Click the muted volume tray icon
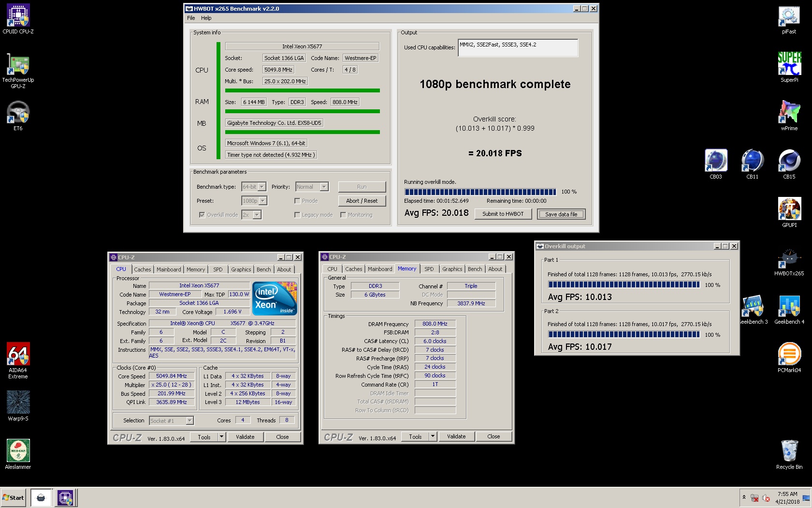Viewport: 812px width, 508px height. coord(766,498)
